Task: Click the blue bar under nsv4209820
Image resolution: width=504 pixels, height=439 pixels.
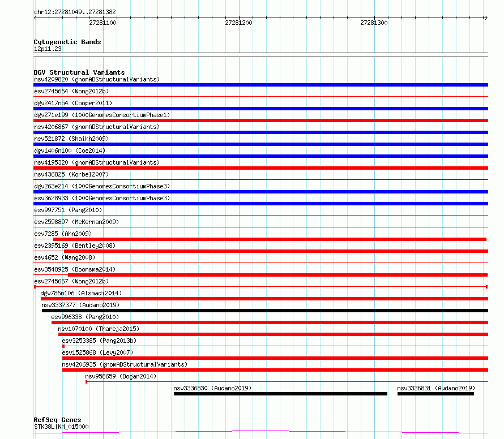Action: click(x=260, y=85)
